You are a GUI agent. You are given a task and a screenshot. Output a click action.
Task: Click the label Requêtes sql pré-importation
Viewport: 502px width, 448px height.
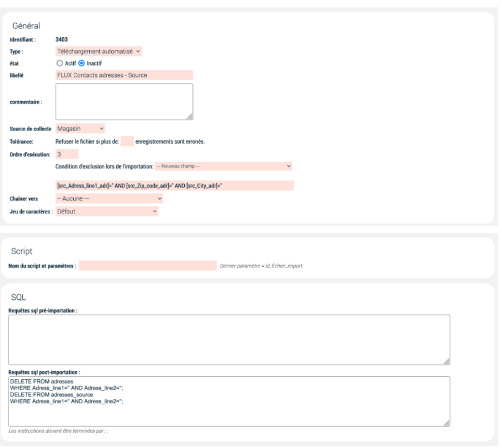(x=43, y=311)
